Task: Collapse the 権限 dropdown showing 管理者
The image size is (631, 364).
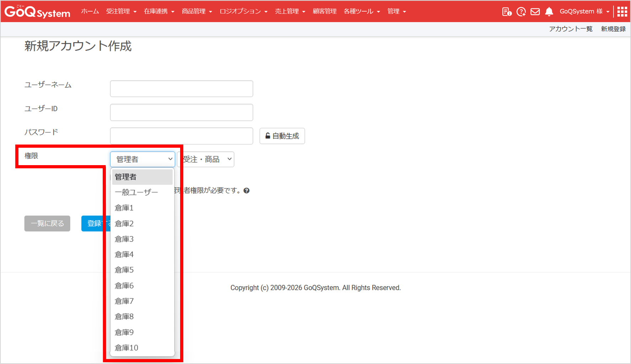Action: point(142,159)
